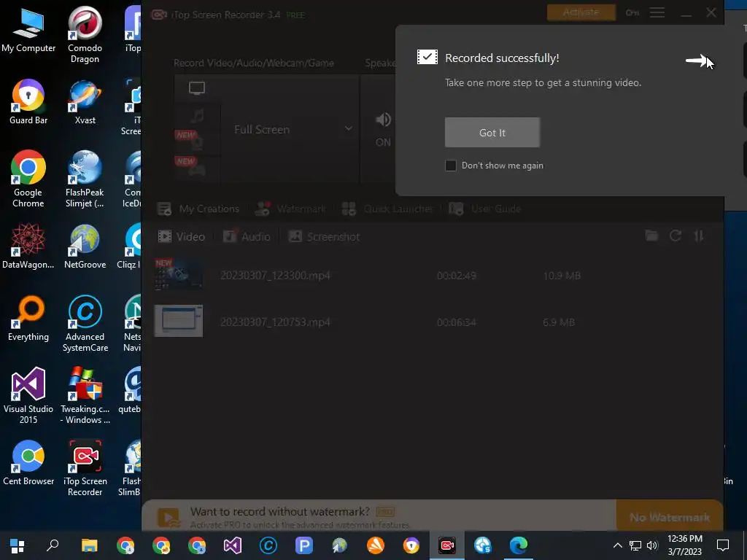Open Comodo Dragon desktop shortcut
The width and height of the screenshot is (747, 560).
click(85, 35)
